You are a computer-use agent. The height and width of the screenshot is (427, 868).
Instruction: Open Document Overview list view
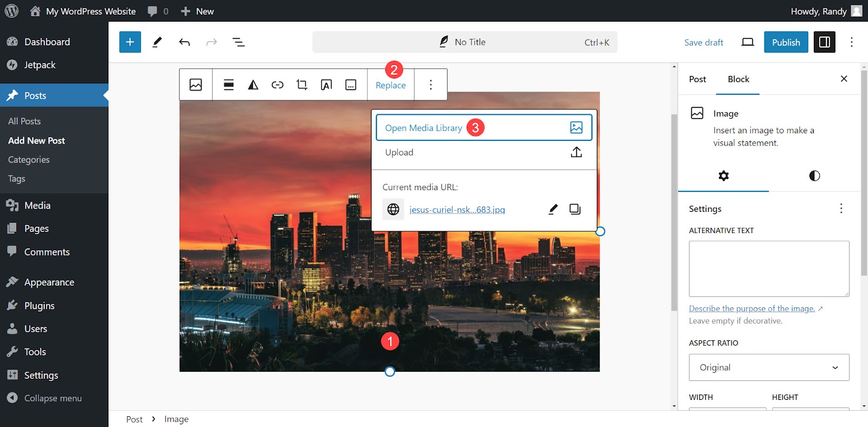[239, 42]
